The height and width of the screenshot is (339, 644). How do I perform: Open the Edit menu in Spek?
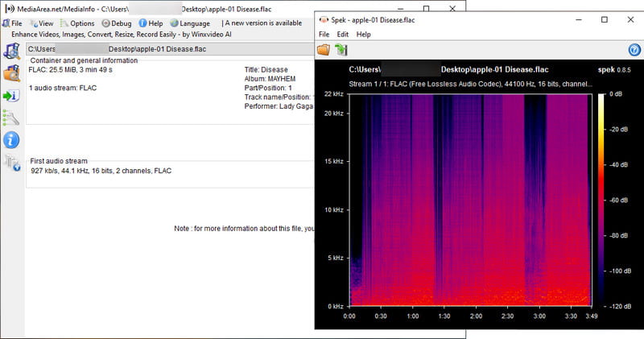(x=343, y=35)
